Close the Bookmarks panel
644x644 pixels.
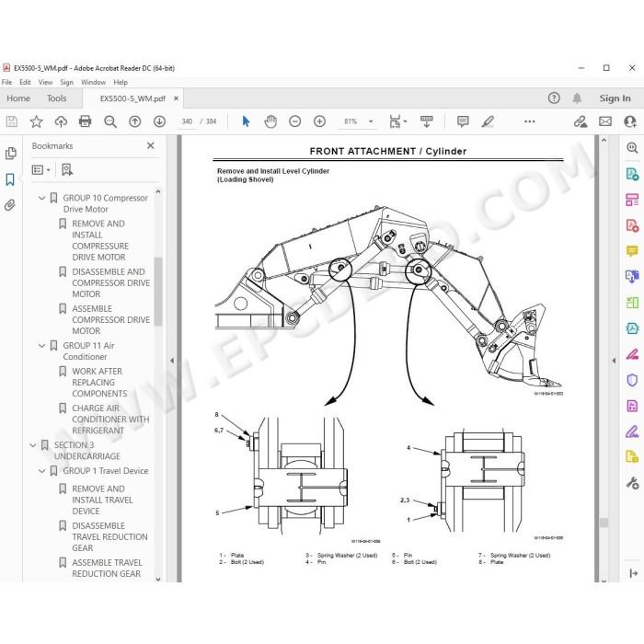pos(151,145)
